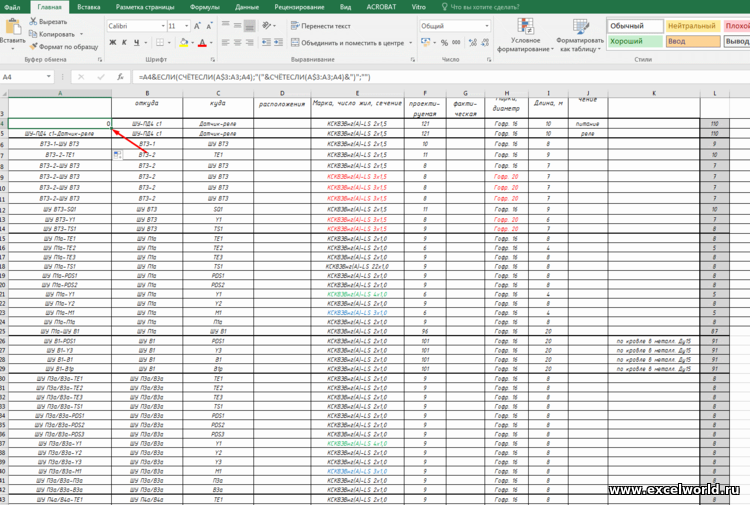Apply cell borders with the borders icon
The width and height of the screenshot is (750, 505).
(x=160, y=43)
